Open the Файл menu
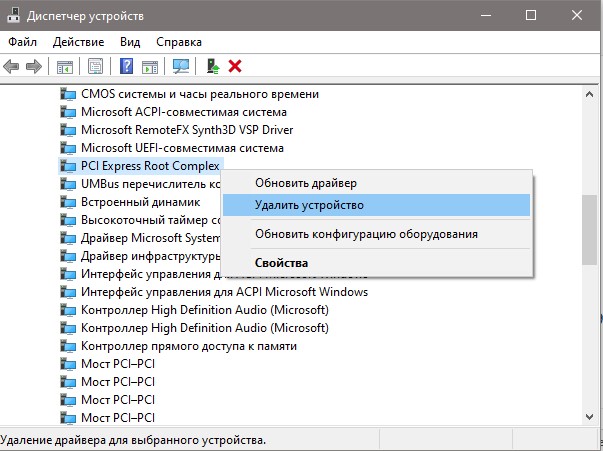603x451 pixels. 23,42
